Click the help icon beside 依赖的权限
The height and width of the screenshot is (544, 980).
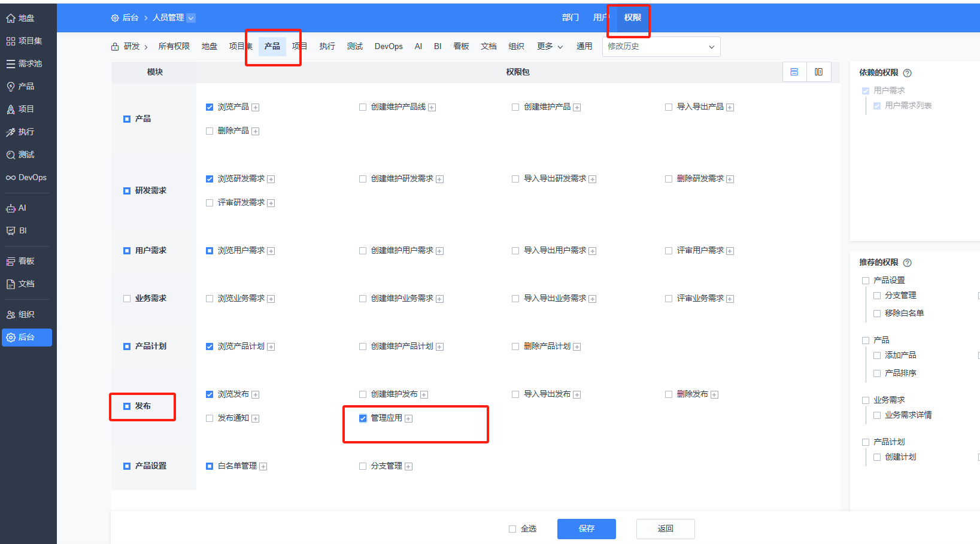907,73
